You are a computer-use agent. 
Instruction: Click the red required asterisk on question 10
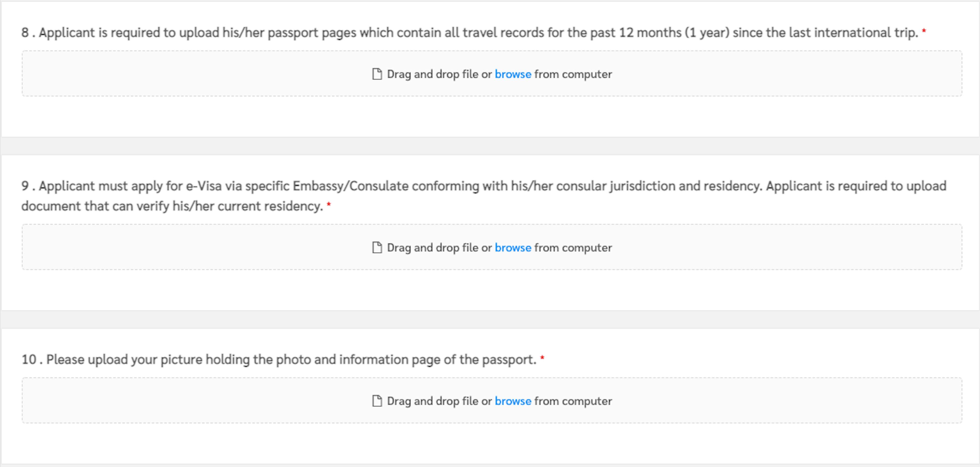tap(542, 358)
